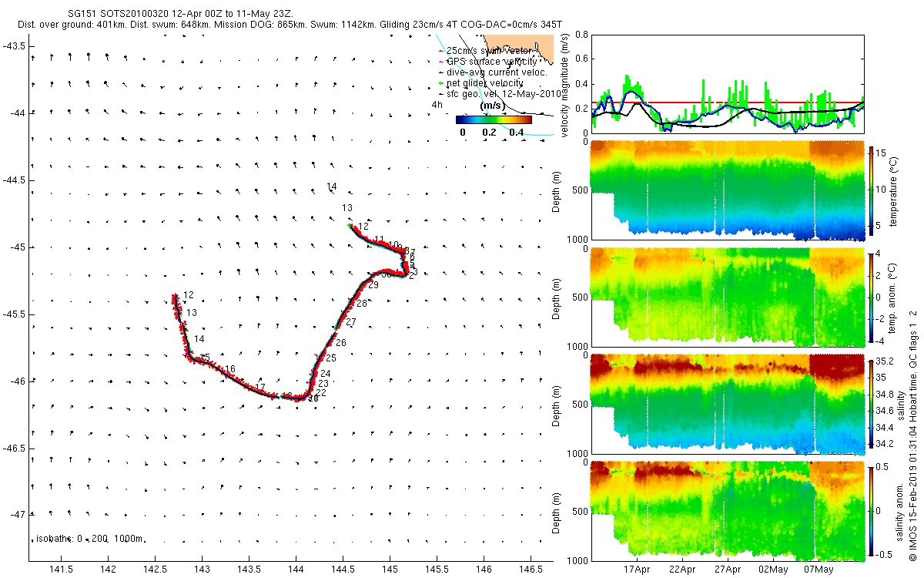This screenshot has height=578, width=924.
Task: Click the track day label '24' on the map
Action: tap(325, 374)
